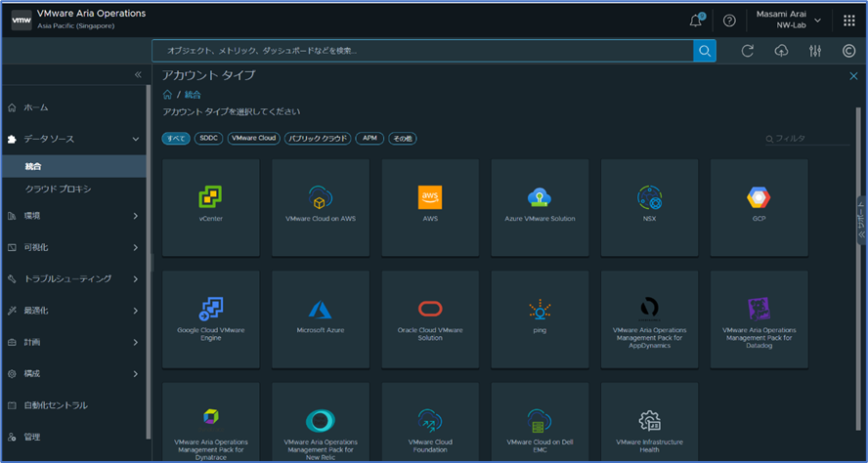Select the VMware Cloud Foundation card
The image size is (868, 463).
pyautogui.click(x=430, y=423)
